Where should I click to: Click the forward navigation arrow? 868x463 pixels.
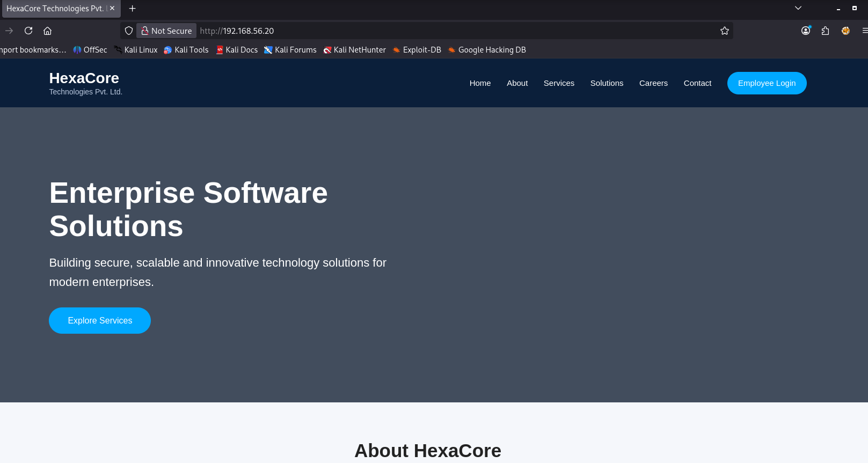9,31
